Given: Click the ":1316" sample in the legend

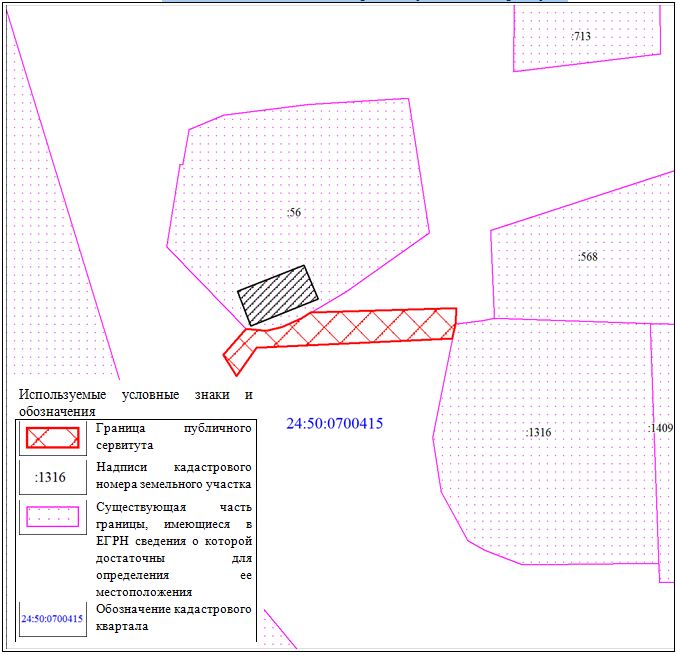Looking at the screenshot, I should [x=50, y=478].
